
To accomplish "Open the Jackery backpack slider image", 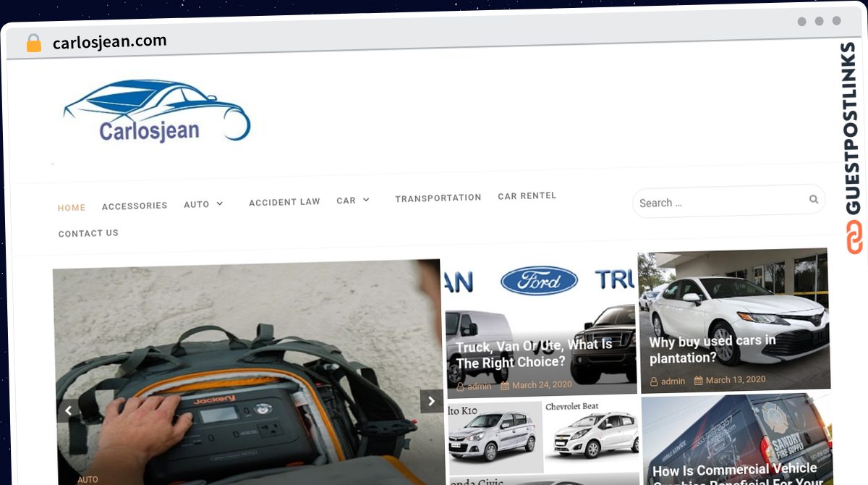I will click(248, 371).
